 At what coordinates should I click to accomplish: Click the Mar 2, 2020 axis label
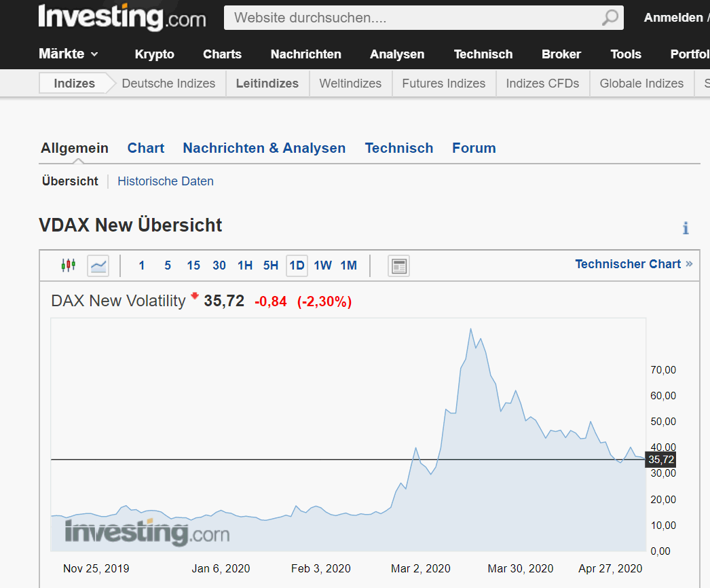[421, 568]
